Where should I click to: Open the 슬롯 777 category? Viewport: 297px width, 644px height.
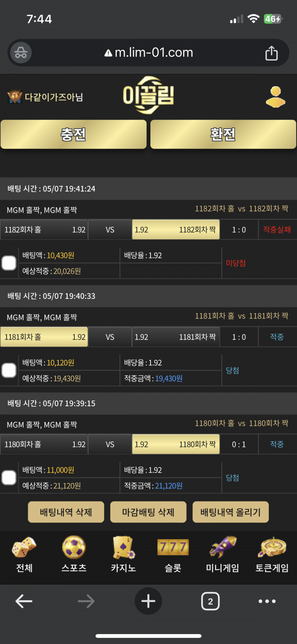pos(173,555)
